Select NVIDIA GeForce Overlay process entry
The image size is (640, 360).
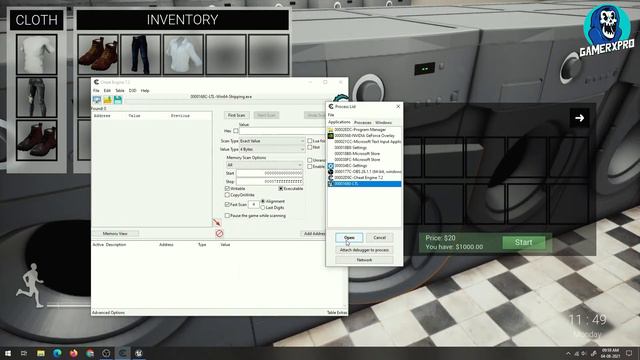point(364,136)
